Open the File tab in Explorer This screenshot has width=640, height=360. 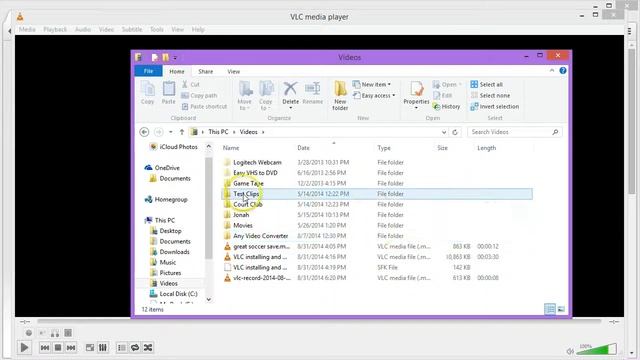(148, 71)
